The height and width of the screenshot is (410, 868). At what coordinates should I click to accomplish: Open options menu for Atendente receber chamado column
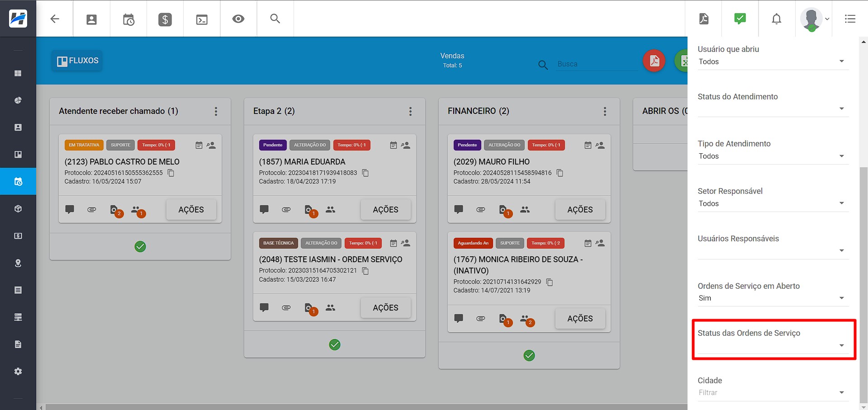[216, 111]
